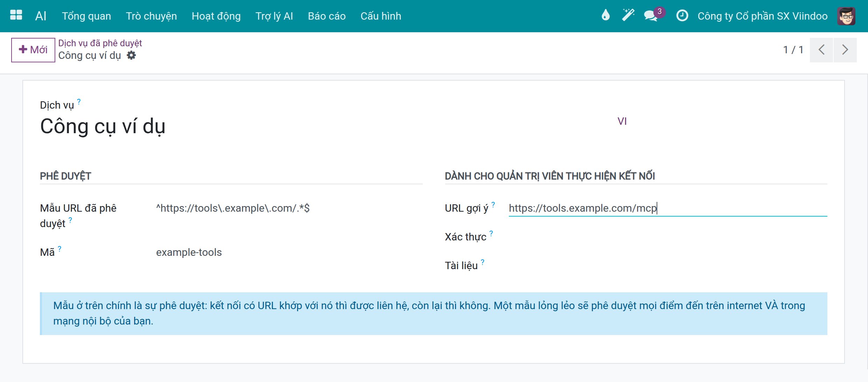Open the gear actions menu beside record name
Screen dimensions: 868x382
(131, 55)
